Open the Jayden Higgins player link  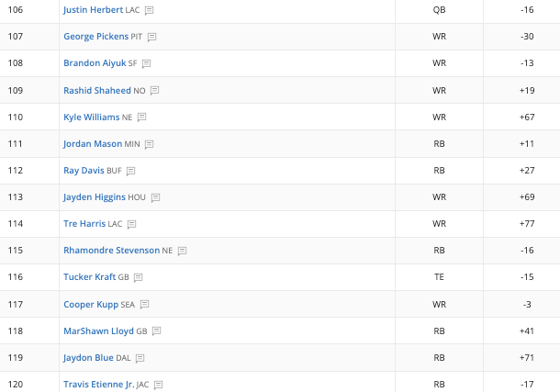pos(95,197)
